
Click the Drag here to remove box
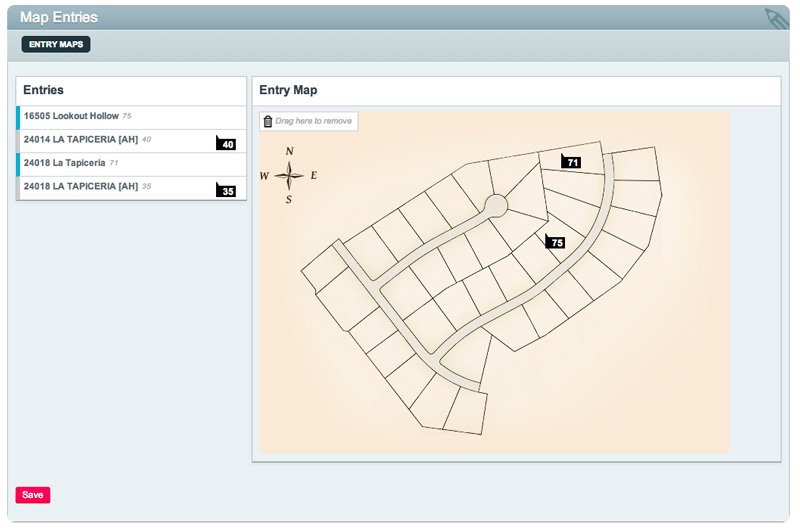tap(309, 121)
